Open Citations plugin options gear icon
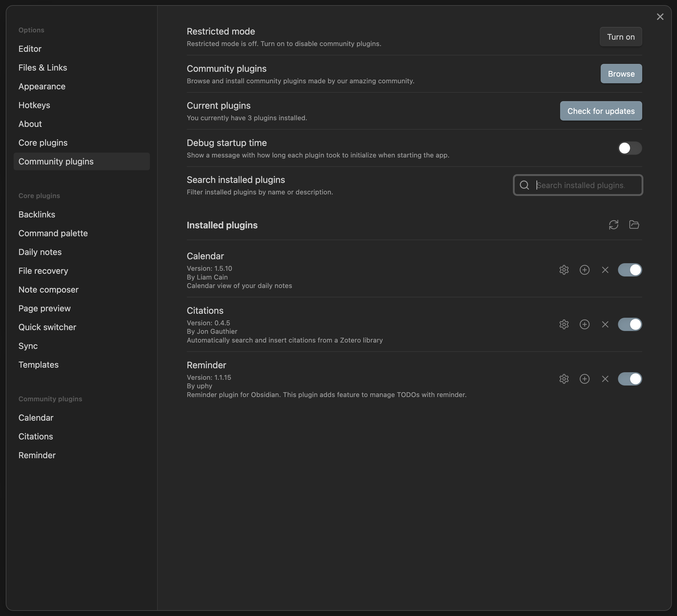Viewport: 677px width, 616px height. 564,324
